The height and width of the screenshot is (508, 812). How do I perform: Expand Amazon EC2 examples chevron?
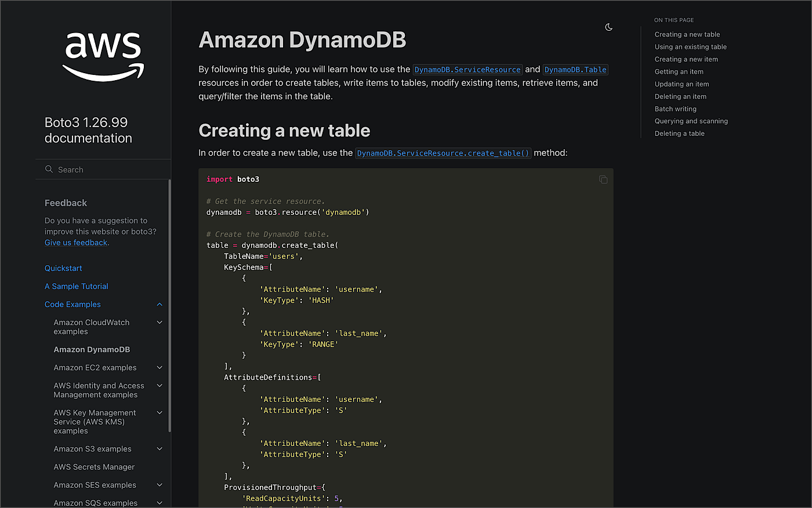click(x=159, y=368)
